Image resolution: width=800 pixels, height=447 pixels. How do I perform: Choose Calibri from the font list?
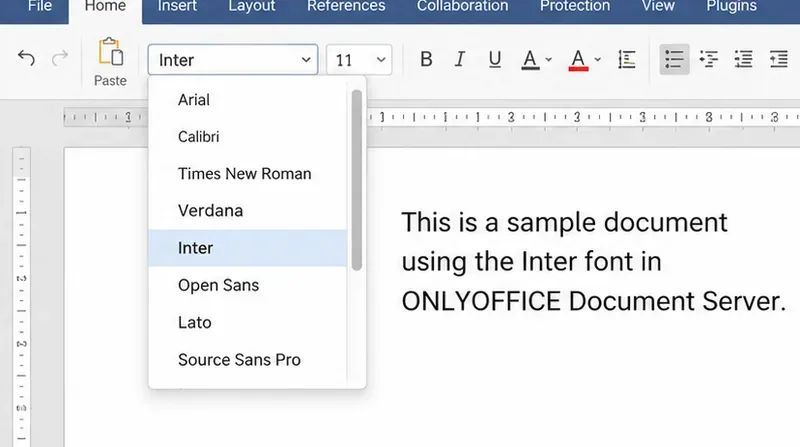tap(247, 137)
